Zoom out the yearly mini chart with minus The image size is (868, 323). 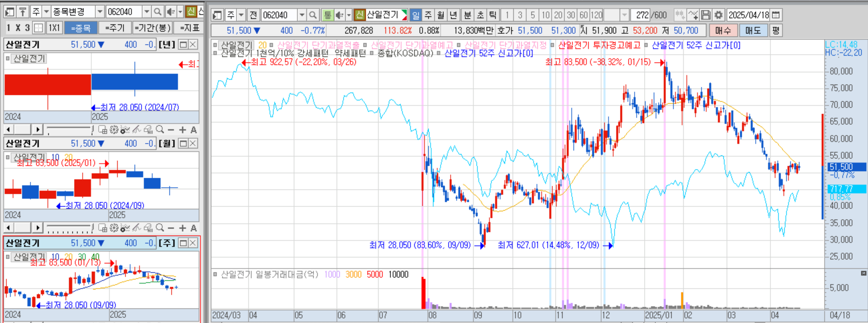click(x=171, y=130)
